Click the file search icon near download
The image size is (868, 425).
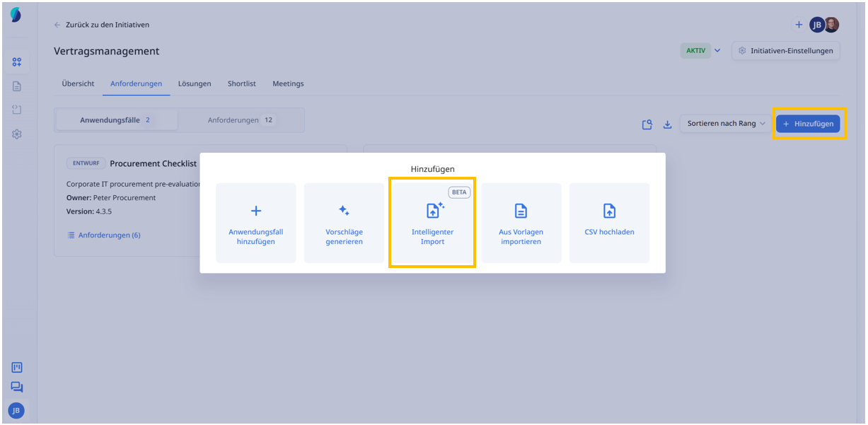pos(647,124)
